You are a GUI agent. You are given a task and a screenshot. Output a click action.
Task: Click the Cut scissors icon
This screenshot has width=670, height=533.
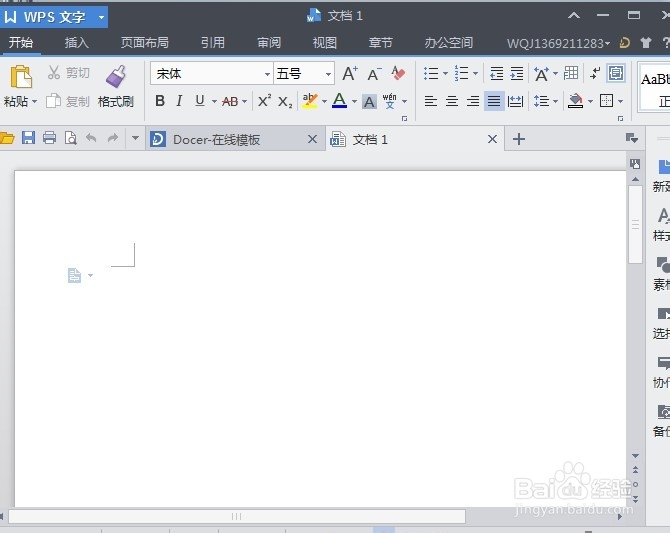click(53, 73)
